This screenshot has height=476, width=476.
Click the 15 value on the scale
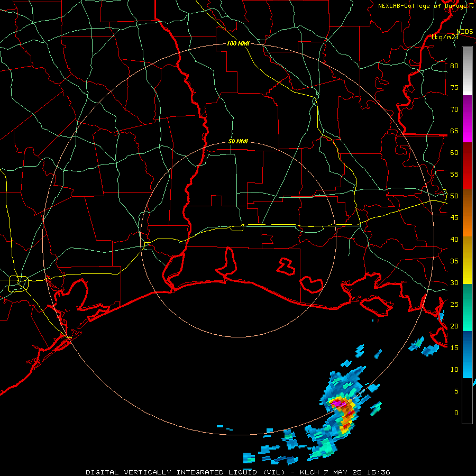tap(454, 348)
